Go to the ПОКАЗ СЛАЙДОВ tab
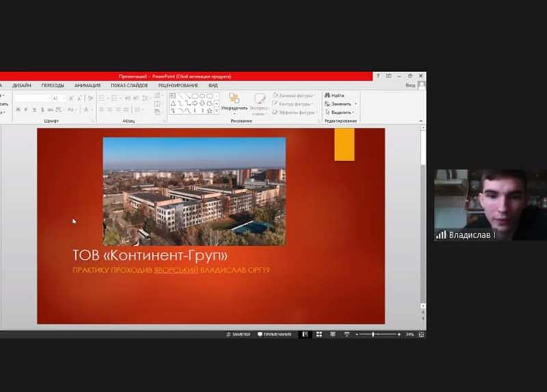Viewport: 547px width, 392px height. 129,85
